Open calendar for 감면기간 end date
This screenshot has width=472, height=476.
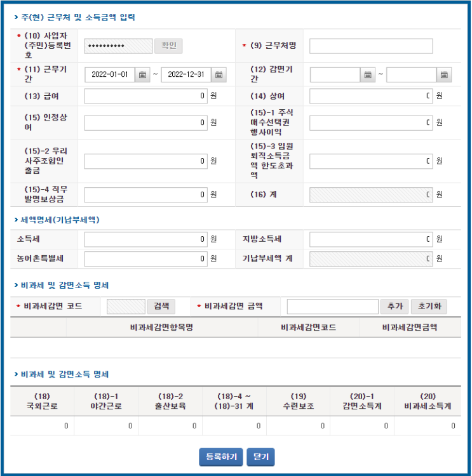tap(444, 75)
